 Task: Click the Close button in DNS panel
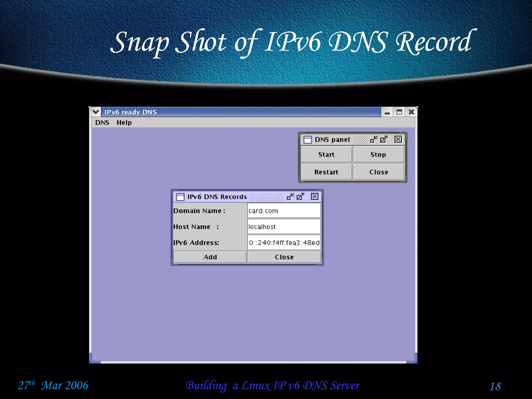[x=378, y=172]
